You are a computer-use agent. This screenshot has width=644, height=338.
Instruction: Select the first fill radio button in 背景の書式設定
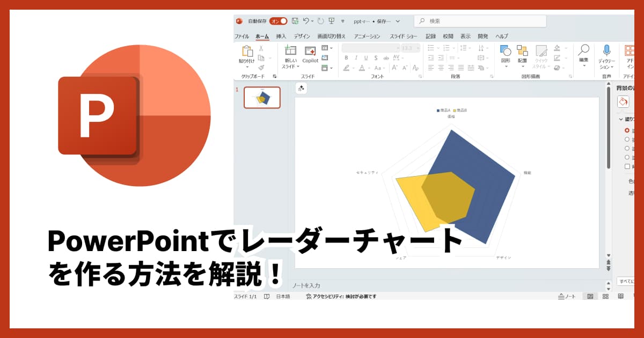627,130
